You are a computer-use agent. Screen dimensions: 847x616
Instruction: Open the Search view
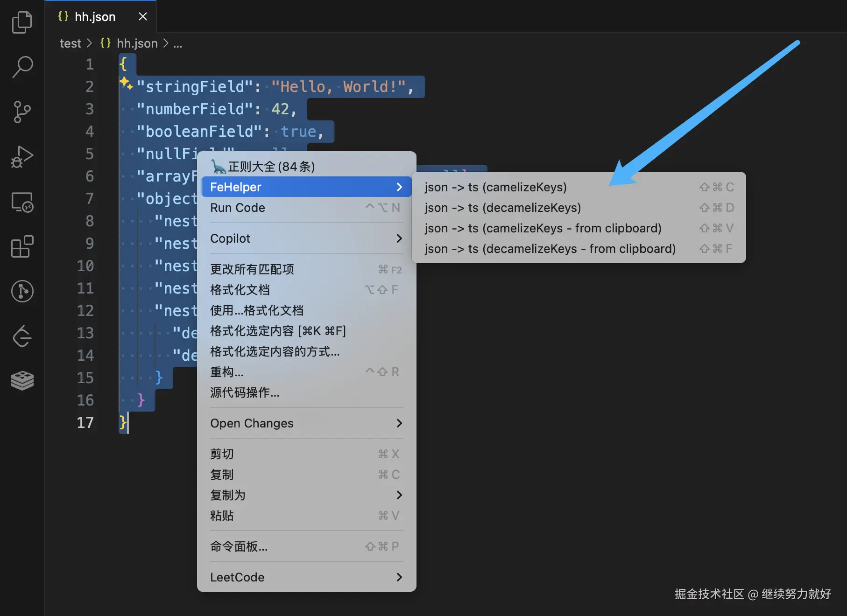22,67
